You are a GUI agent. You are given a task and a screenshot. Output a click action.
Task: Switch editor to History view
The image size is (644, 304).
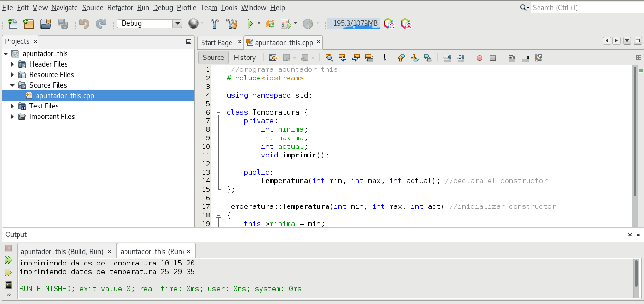pyautogui.click(x=245, y=58)
